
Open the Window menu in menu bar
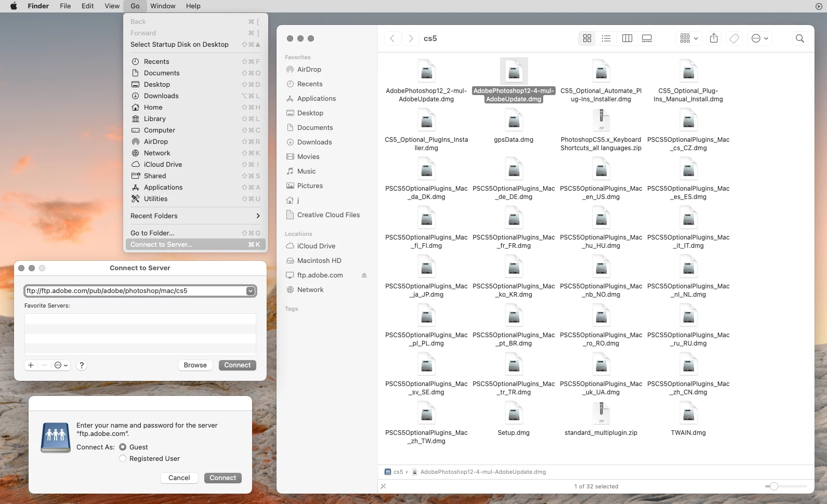(163, 6)
